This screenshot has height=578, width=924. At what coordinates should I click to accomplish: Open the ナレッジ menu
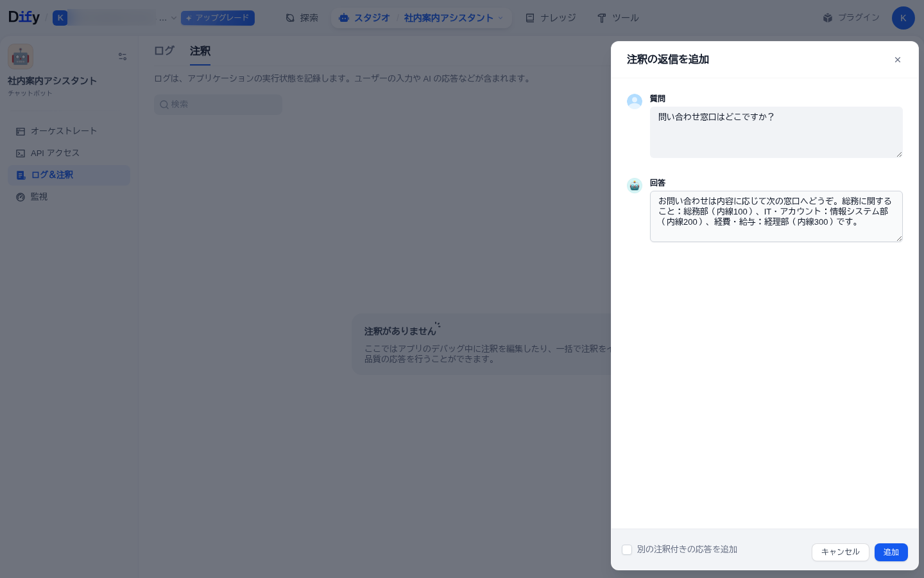[551, 18]
